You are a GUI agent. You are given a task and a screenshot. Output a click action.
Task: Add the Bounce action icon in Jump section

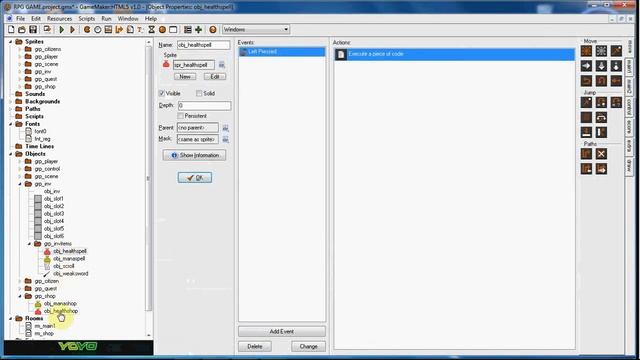coord(601,132)
